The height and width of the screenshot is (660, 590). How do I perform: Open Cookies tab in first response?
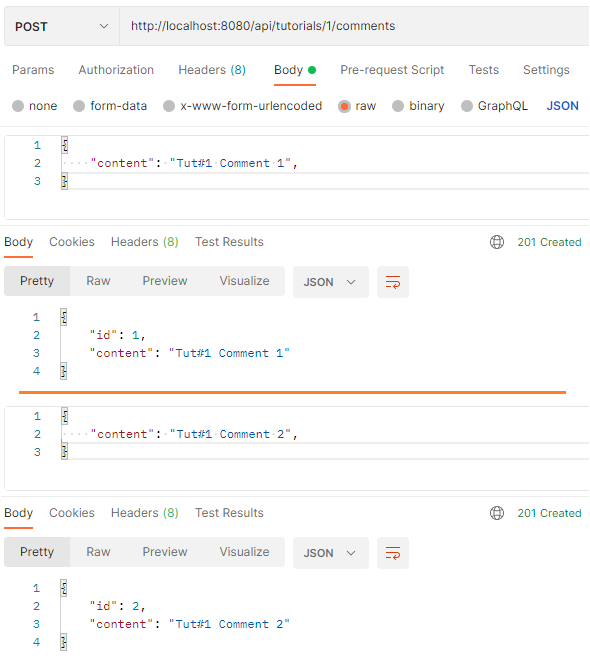[x=72, y=242]
